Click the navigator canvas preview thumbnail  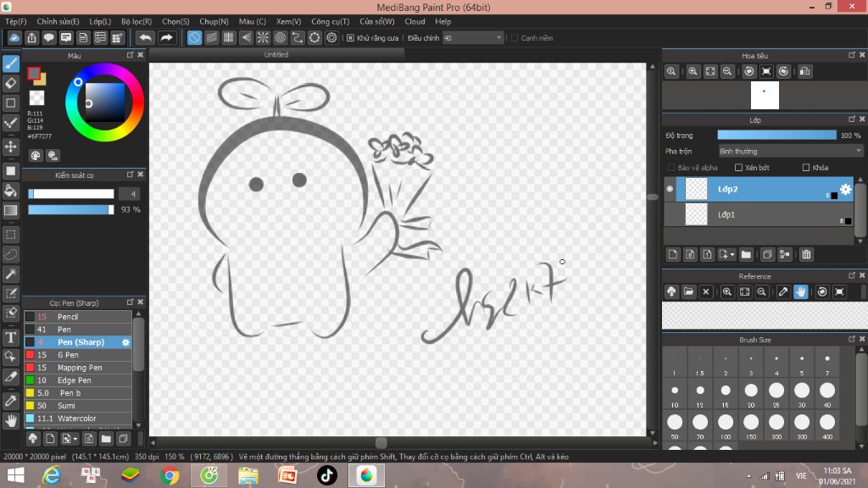765,95
